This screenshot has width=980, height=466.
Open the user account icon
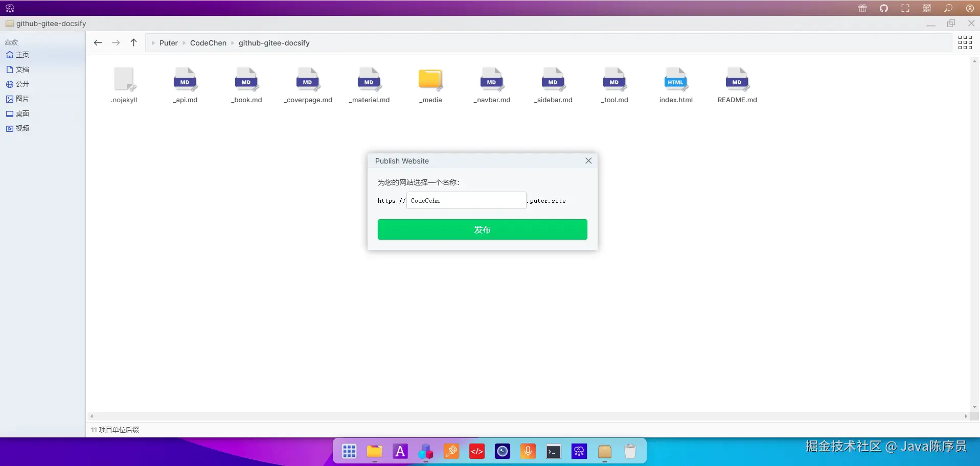970,8
